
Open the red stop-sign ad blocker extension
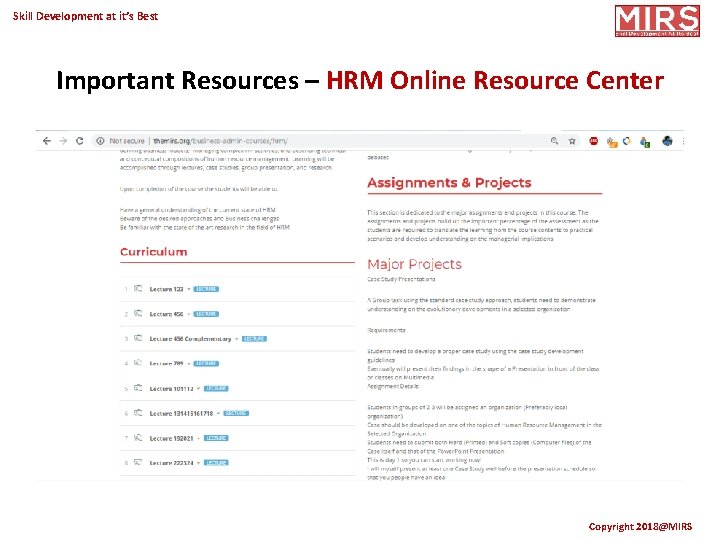(594, 141)
